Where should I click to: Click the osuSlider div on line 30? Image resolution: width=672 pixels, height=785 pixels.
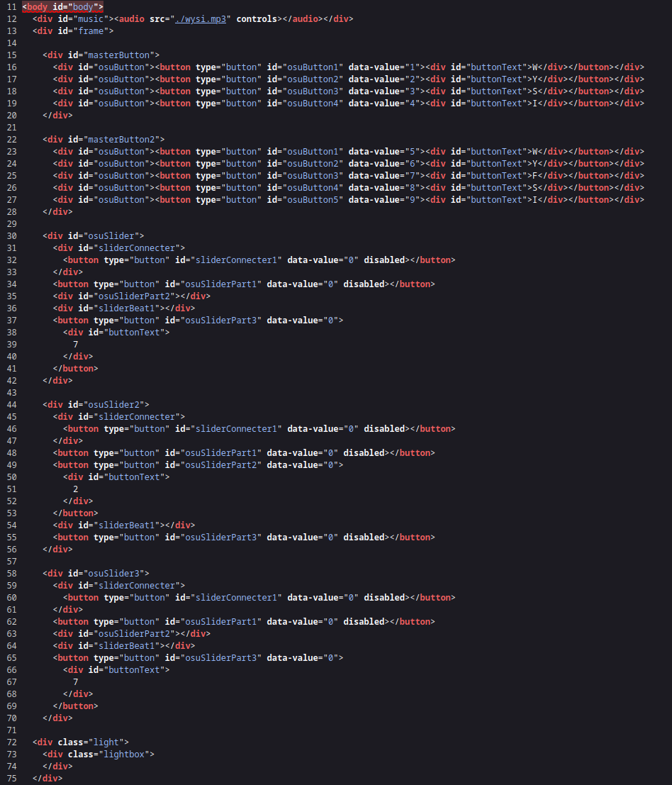93,236
